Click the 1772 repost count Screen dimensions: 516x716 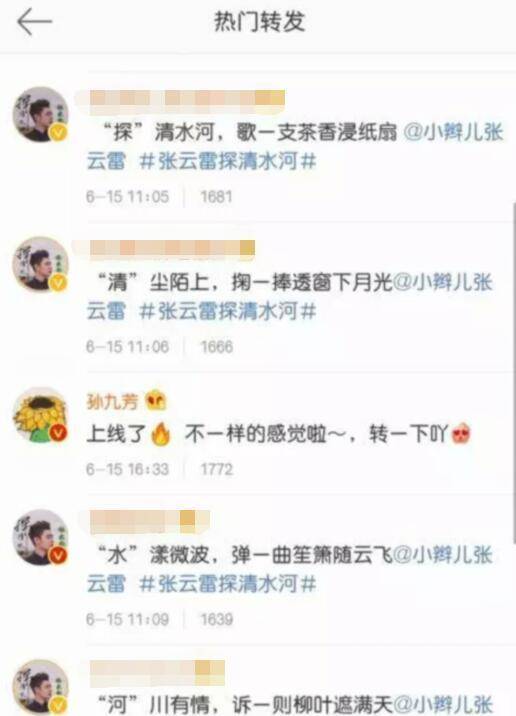click(217, 469)
